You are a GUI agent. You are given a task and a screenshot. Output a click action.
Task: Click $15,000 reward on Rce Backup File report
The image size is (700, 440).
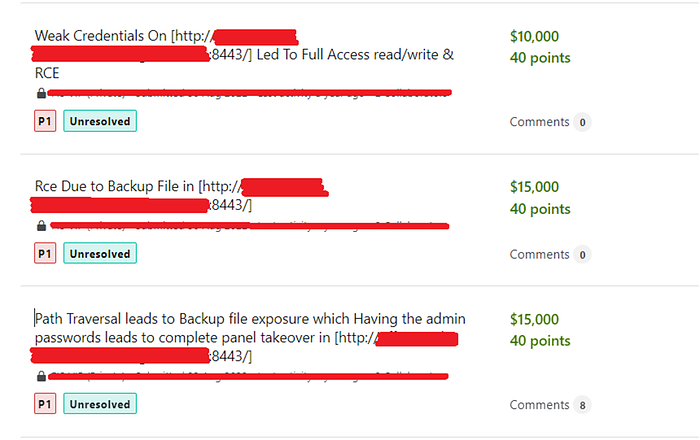(535, 187)
